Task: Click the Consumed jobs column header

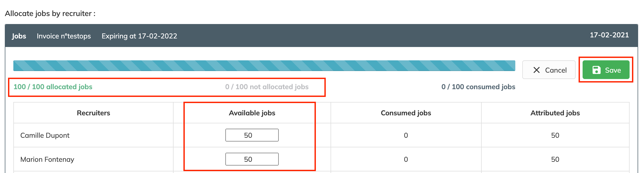Action: 406,113
